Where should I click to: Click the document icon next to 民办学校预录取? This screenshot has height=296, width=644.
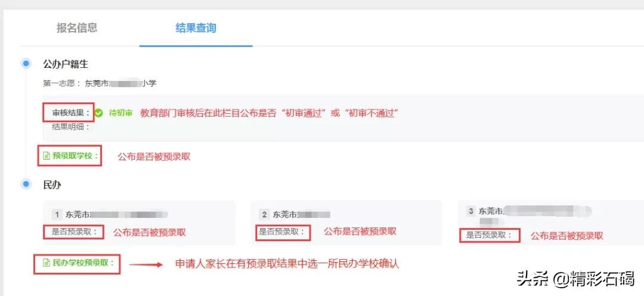click(x=46, y=262)
